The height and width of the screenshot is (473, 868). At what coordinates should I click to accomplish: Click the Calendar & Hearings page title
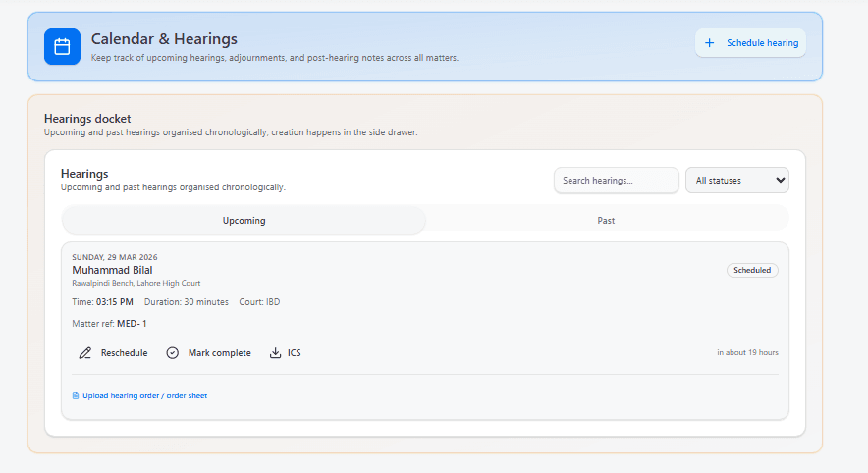[164, 39]
